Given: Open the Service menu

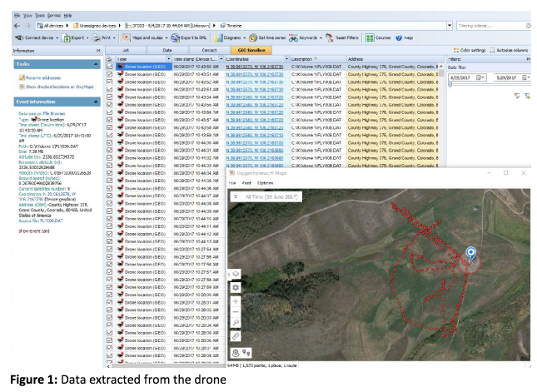Looking at the screenshot, I should click(54, 16).
